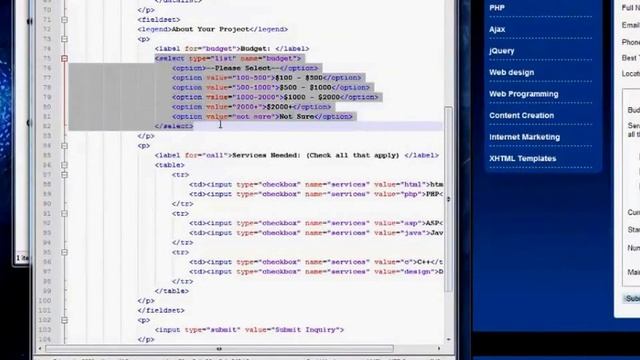
Task: Click the "$500 - $1000" option text
Action: pyautogui.click(x=305, y=87)
